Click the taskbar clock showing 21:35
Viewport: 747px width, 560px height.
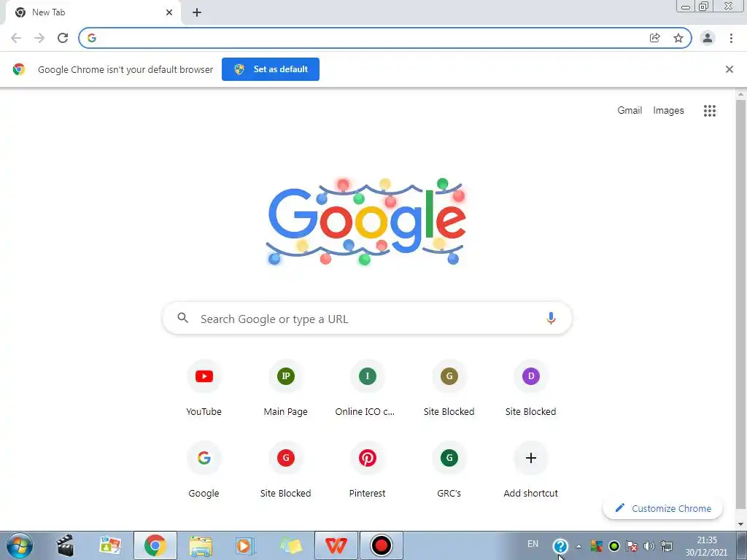coord(706,546)
